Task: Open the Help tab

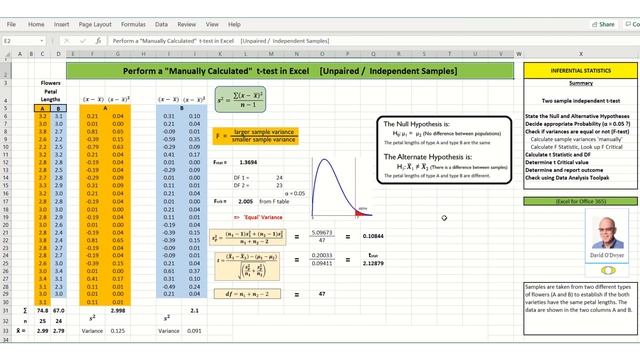Action: (234, 24)
